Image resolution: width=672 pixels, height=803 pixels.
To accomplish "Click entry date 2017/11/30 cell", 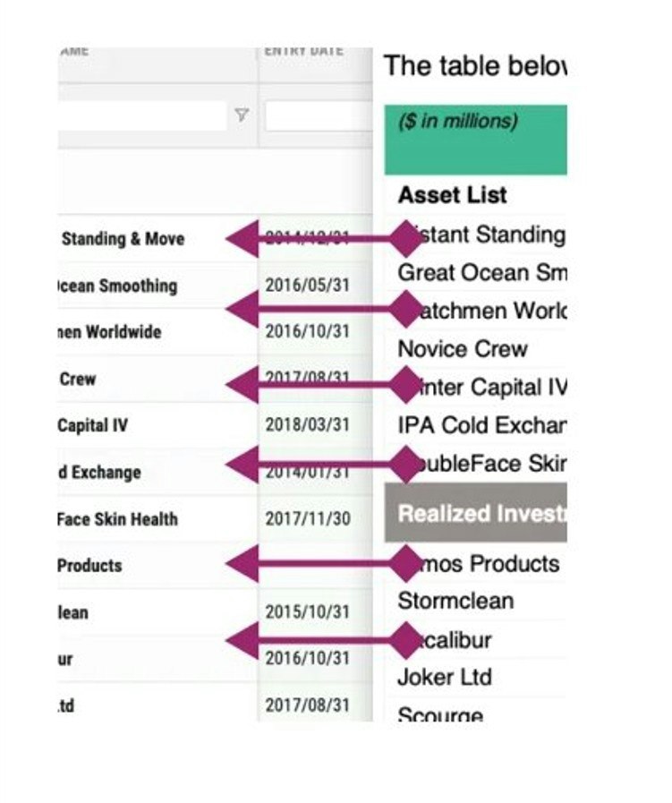I will click(x=308, y=519).
